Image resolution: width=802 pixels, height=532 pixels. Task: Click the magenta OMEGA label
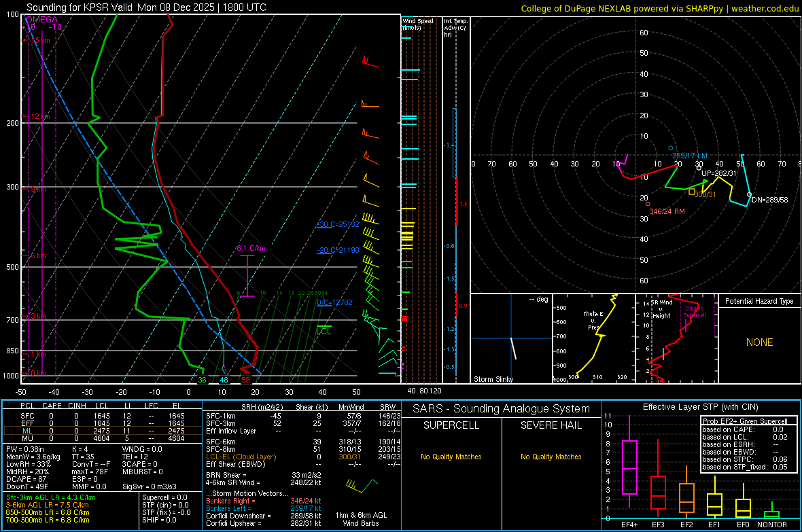coord(41,20)
